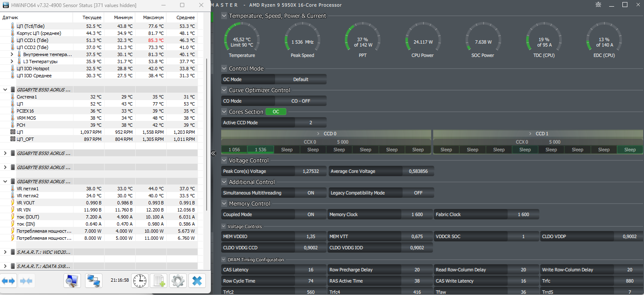Toggle Coupled Mode ON value
The width and height of the screenshot is (644, 295).
pyautogui.click(x=311, y=214)
